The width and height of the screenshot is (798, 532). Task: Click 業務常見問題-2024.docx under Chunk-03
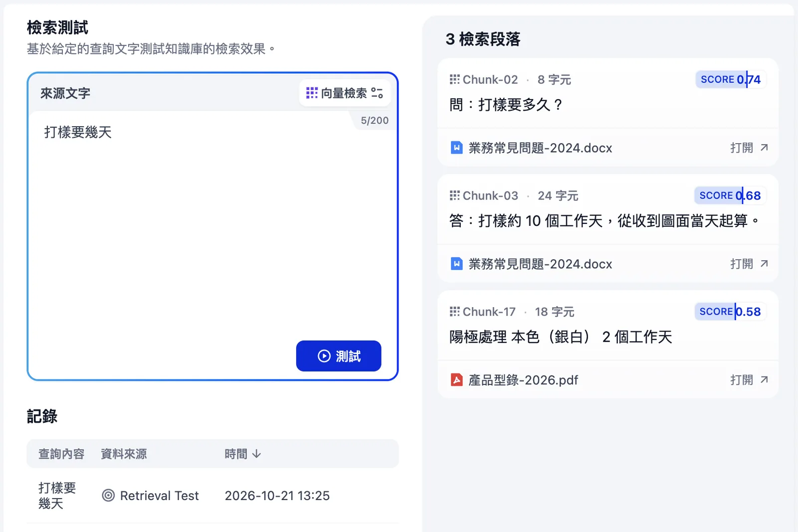(540, 264)
